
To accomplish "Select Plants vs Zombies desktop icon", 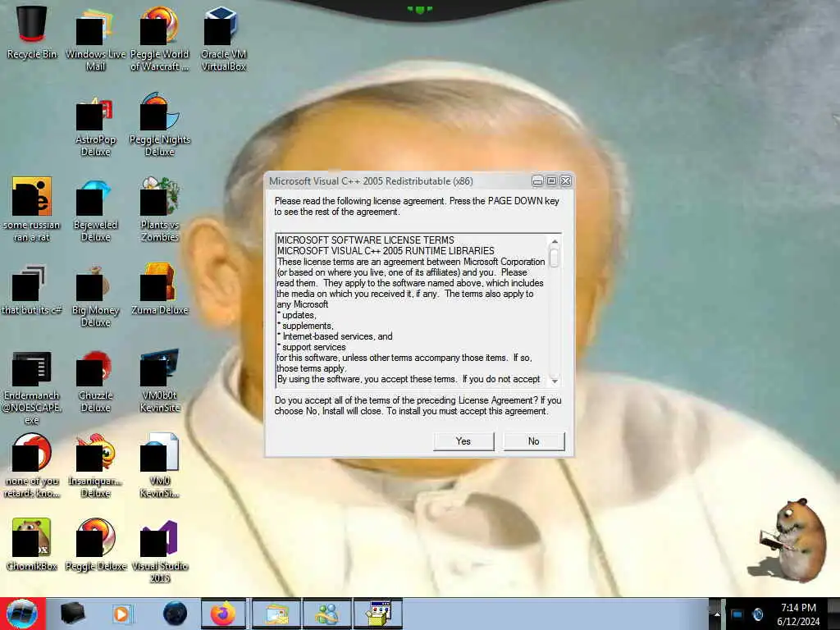I will point(160,209).
